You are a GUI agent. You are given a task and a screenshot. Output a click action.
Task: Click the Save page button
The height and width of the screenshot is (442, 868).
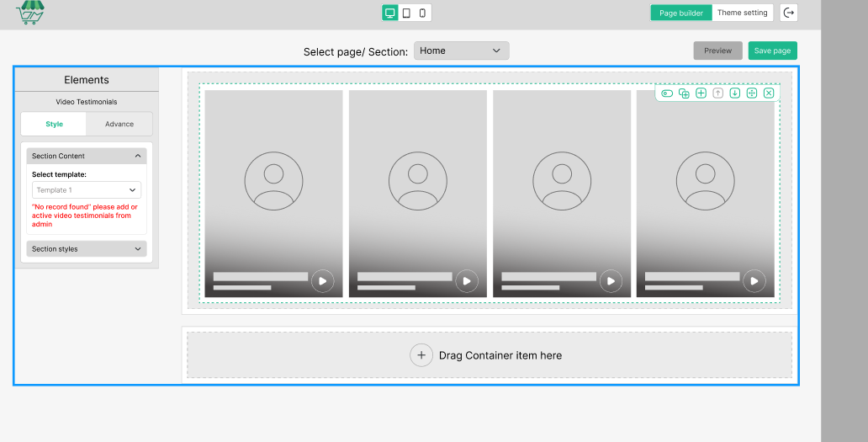pyautogui.click(x=772, y=51)
